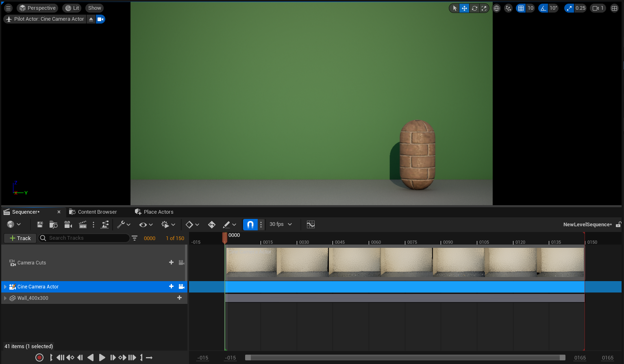Select the rotate transform tool in viewport
624x364 pixels.
coord(474,8)
